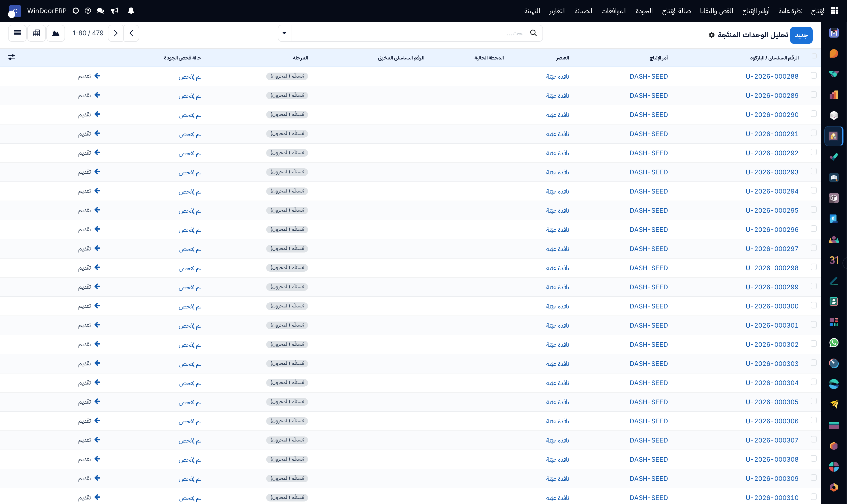Open the الجودة menu
Screen dimensions: 847x504
644,11
